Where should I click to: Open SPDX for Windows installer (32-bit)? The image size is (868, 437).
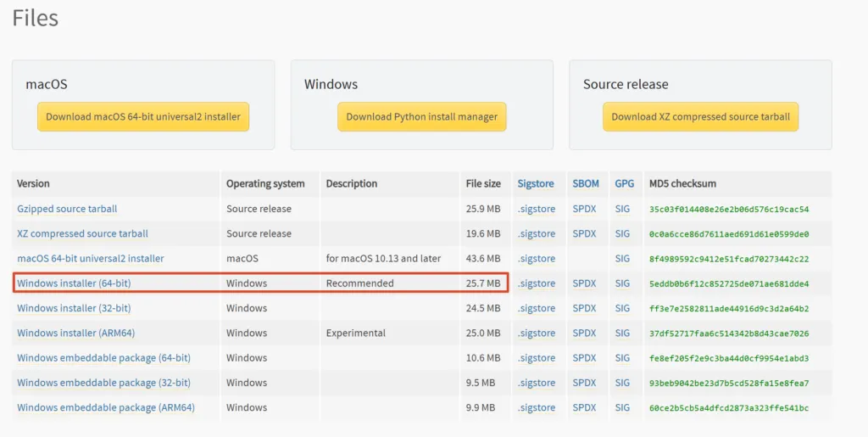point(585,308)
